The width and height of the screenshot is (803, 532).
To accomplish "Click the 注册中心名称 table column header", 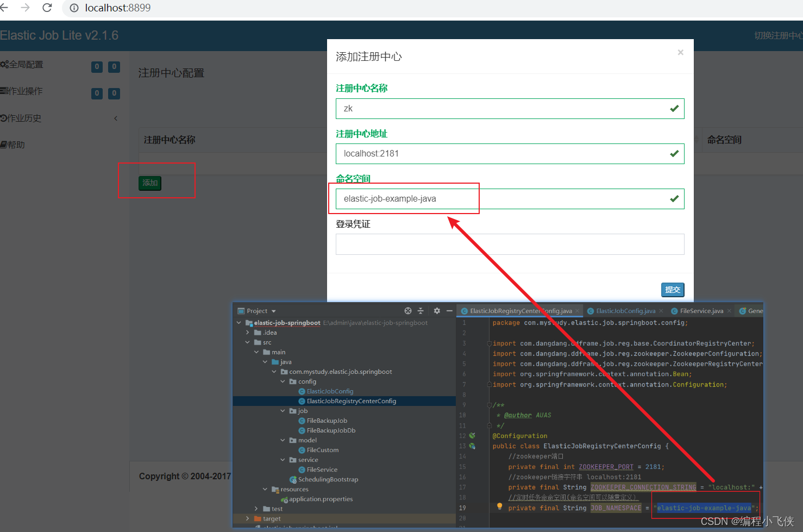I will pos(170,140).
